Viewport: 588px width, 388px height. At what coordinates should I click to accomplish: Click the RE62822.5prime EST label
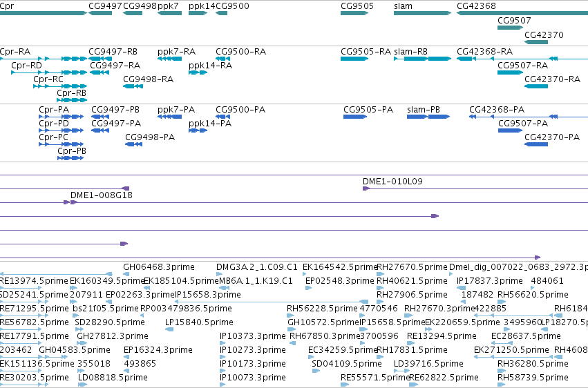pos(444,378)
